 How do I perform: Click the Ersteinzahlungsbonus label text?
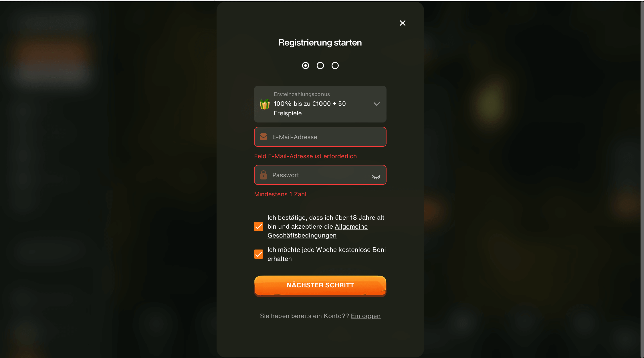[302, 94]
